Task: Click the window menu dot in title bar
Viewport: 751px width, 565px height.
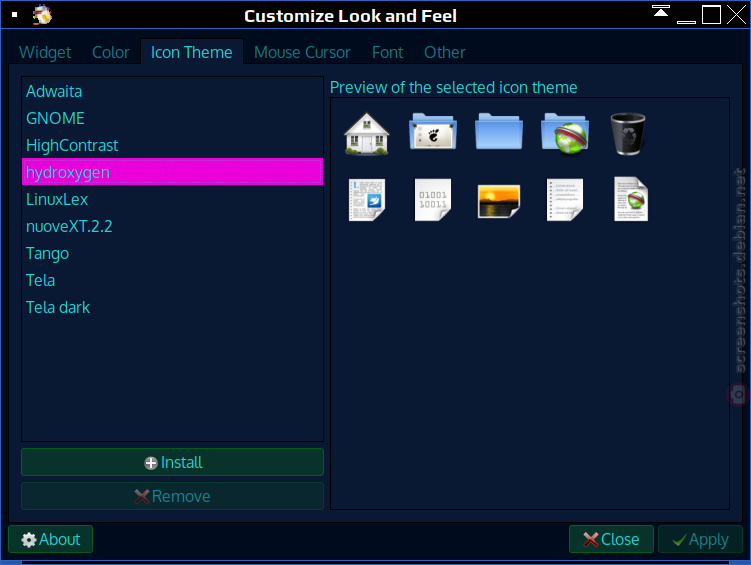Action: click(14, 15)
